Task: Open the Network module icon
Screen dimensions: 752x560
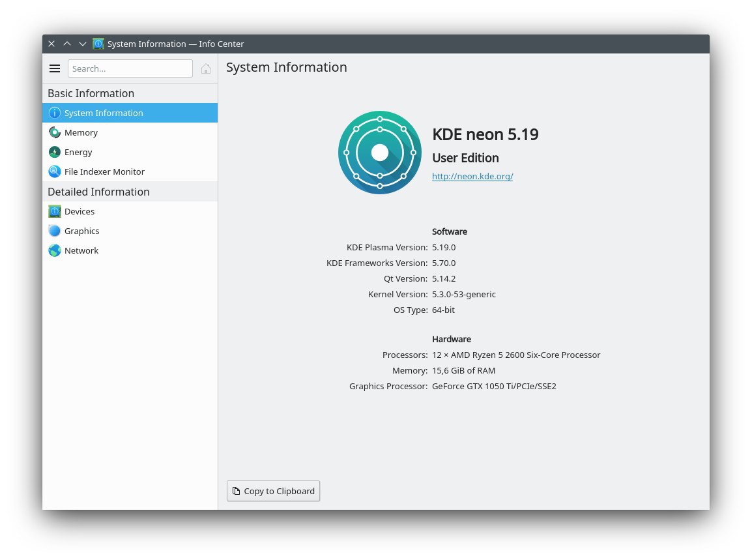Action: tap(55, 250)
